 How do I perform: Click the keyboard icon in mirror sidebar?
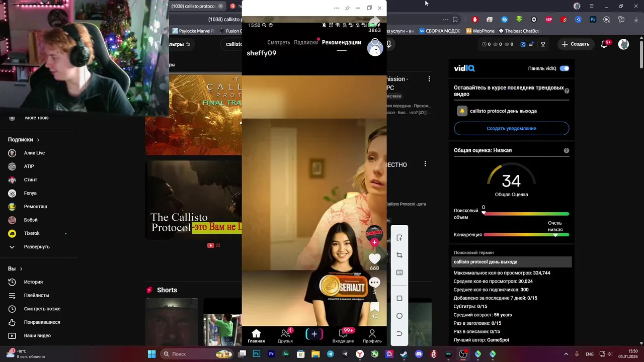399,273
